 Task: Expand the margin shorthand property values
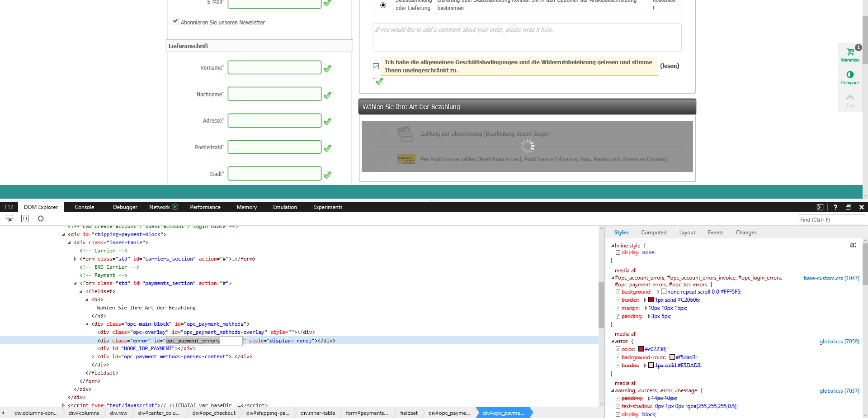point(646,308)
